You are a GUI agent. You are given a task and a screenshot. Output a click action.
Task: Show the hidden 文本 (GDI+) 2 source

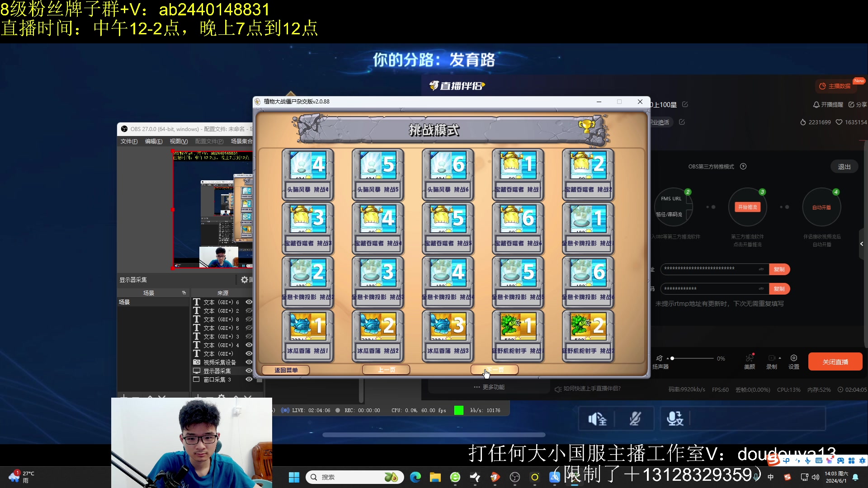pyautogui.click(x=249, y=310)
